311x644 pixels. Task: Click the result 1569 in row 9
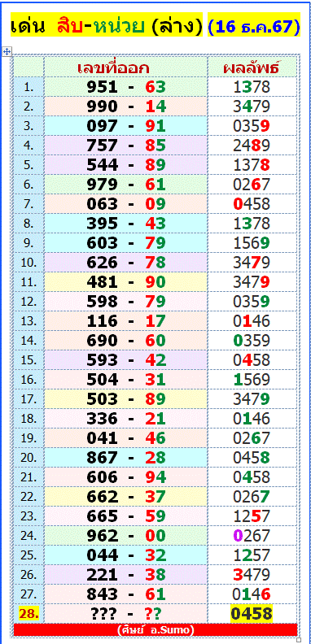[x=252, y=243]
